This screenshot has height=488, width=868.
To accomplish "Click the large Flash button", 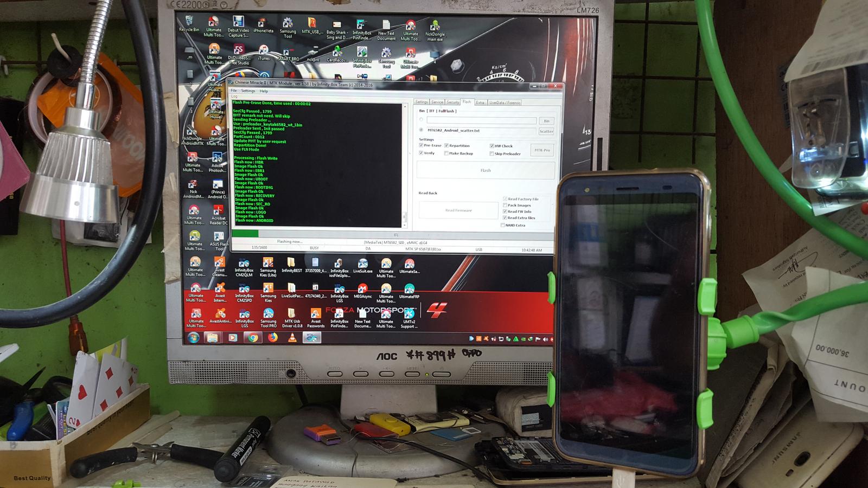I will 486,170.
